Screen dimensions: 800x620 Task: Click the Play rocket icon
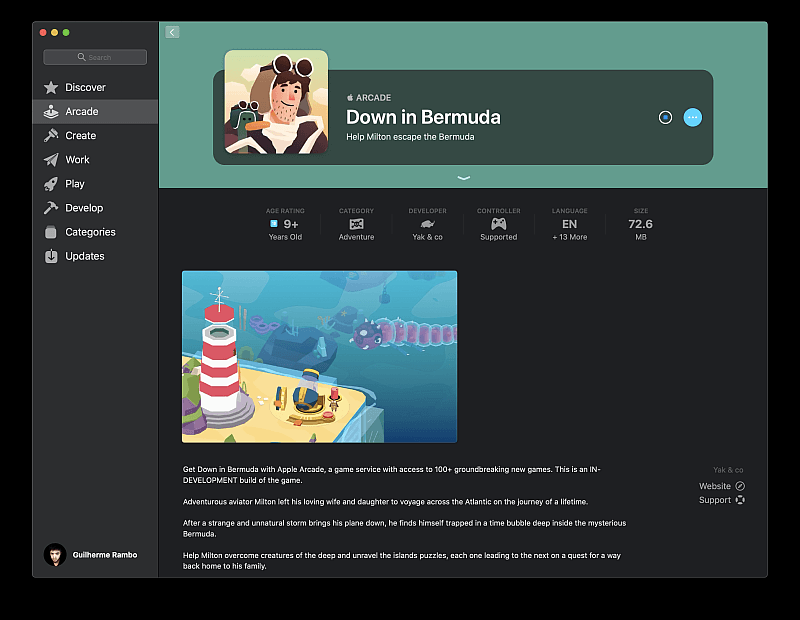click(51, 184)
